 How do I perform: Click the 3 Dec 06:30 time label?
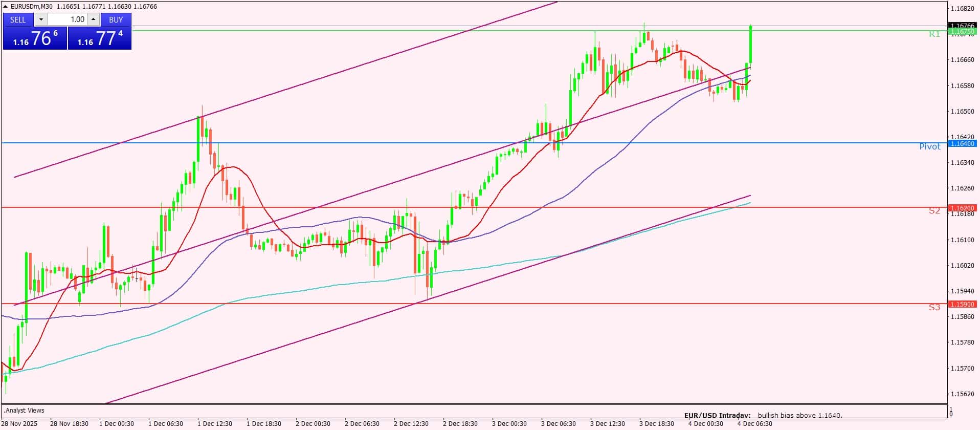click(x=559, y=424)
